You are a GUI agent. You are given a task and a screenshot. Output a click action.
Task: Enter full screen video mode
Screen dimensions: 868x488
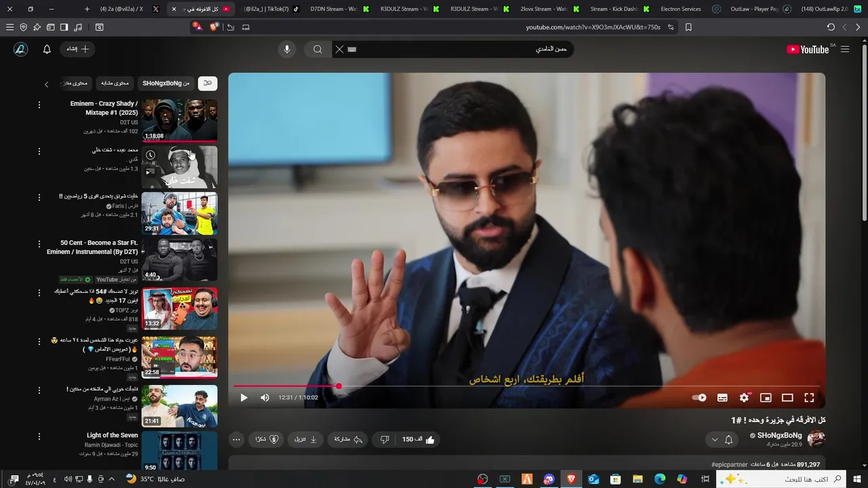pos(809,398)
